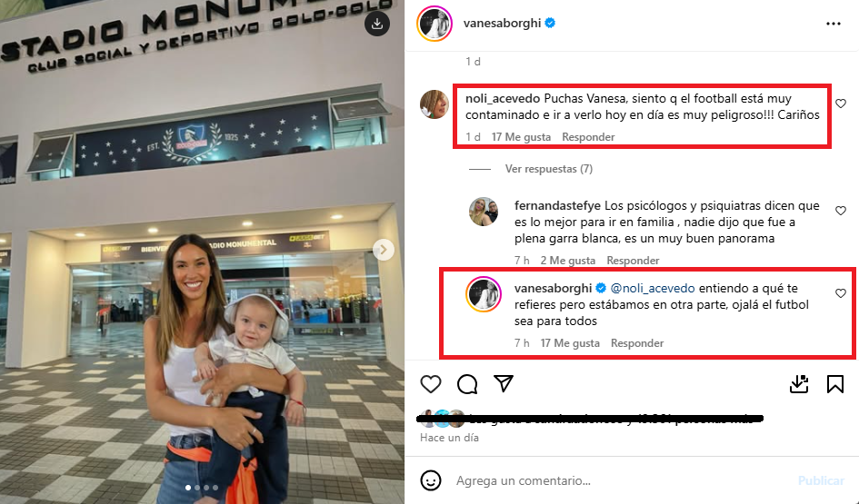Open the emoji picker smiley icon
The width and height of the screenshot is (859, 504).
tap(431, 480)
